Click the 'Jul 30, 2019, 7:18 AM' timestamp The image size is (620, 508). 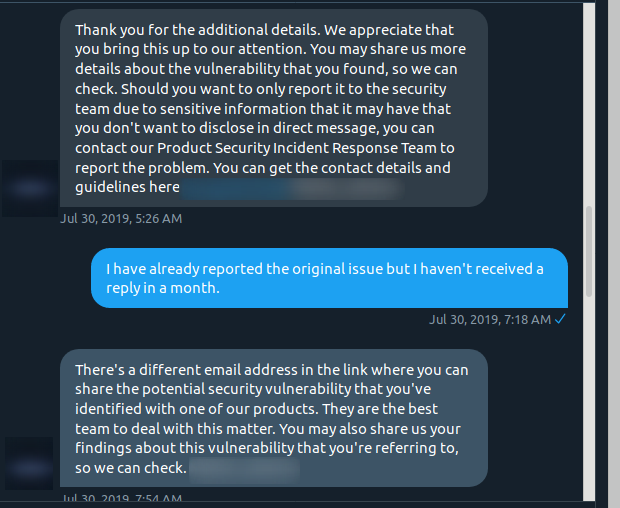(490, 319)
